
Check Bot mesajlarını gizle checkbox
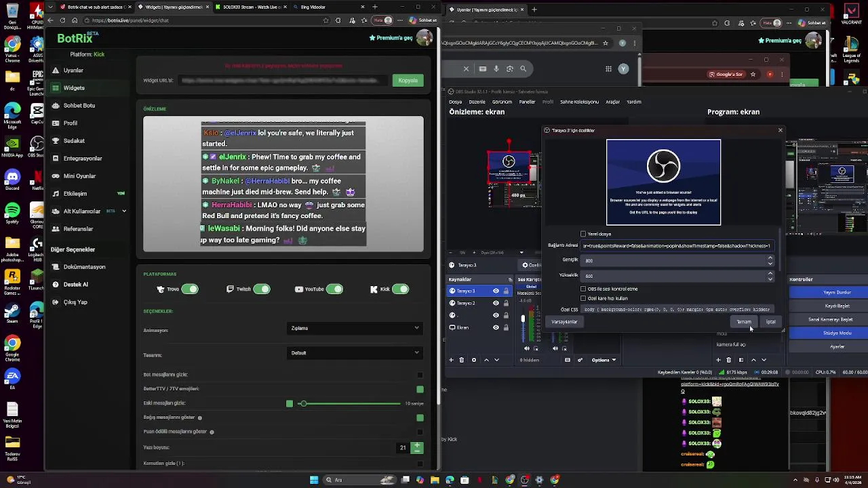(x=420, y=375)
